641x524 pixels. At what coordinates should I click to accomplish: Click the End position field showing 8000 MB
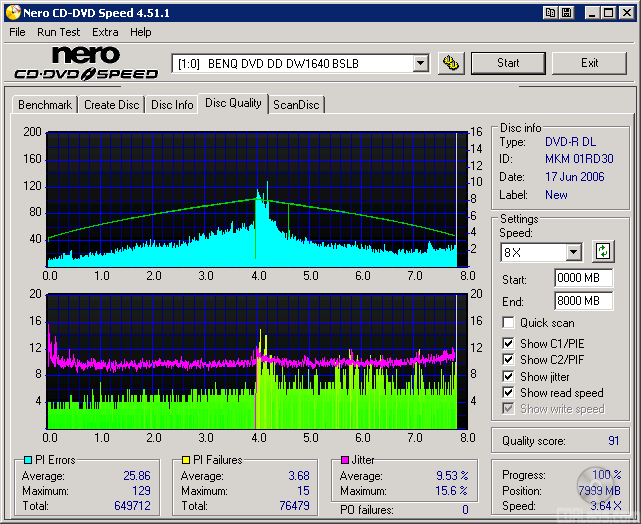click(583, 300)
